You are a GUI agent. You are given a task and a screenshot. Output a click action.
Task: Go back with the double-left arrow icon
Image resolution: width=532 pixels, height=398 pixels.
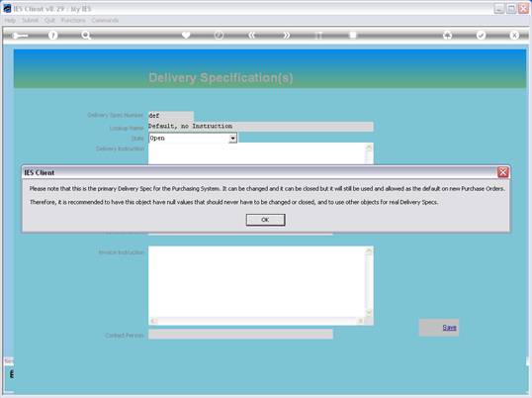pos(252,35)
